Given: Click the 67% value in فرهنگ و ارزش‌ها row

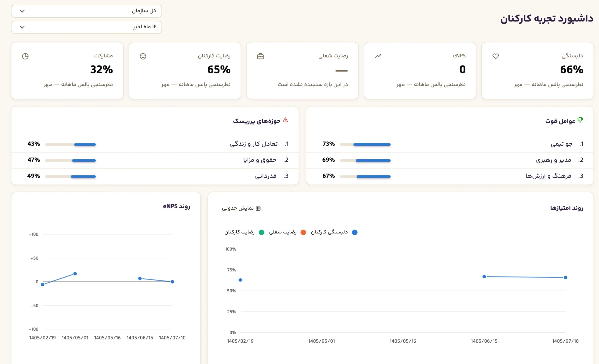Looking at the screenshot, I should pos(329,176).
